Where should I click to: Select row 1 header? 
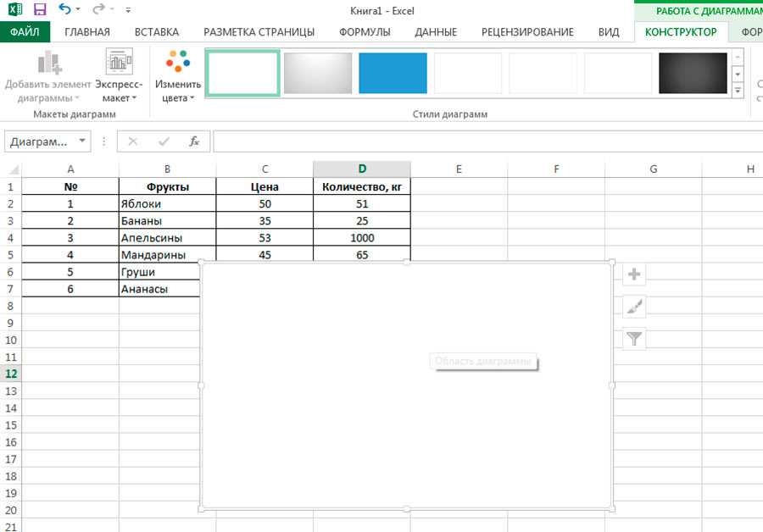tap(11, 186)
